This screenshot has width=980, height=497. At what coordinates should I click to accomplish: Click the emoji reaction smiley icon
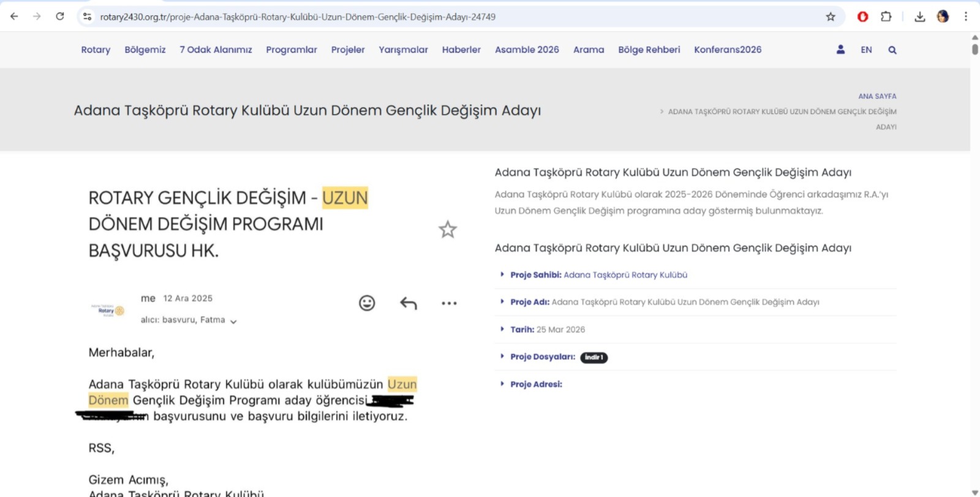(367, 303)
